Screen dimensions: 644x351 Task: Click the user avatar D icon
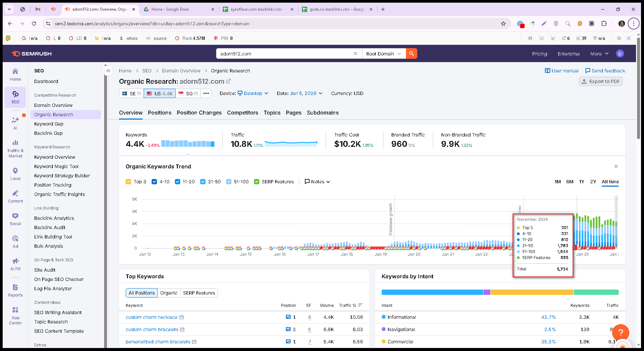point(620,54)
